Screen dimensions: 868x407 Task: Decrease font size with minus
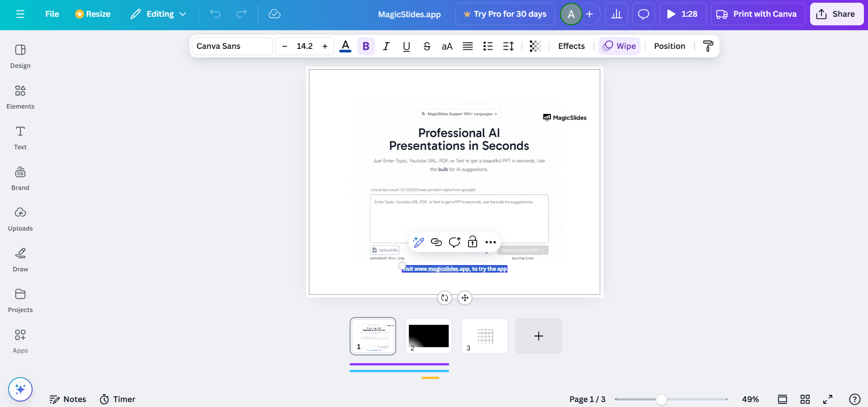coord(285,46)
